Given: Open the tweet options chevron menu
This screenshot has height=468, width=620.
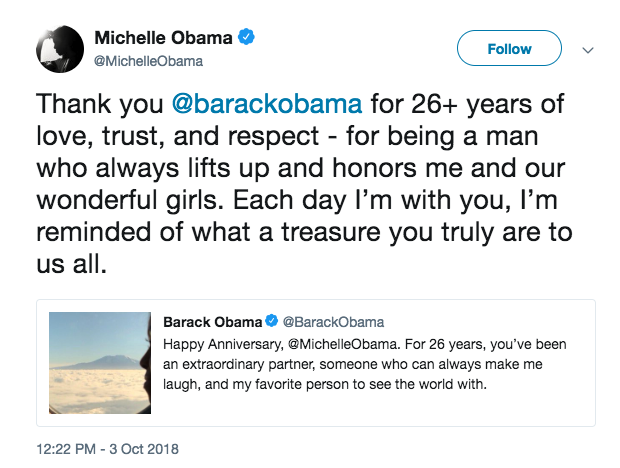Looking at the screenshot, I should [x=589, y=49].
